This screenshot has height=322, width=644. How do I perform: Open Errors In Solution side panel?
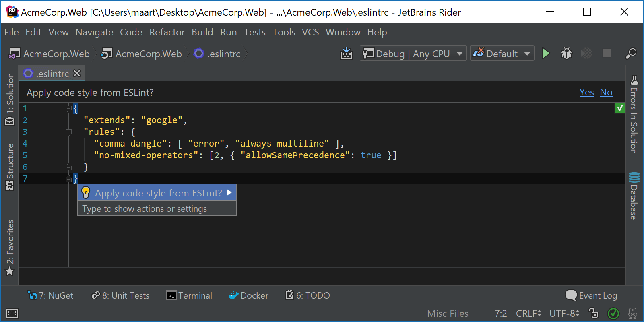[634, 114]
